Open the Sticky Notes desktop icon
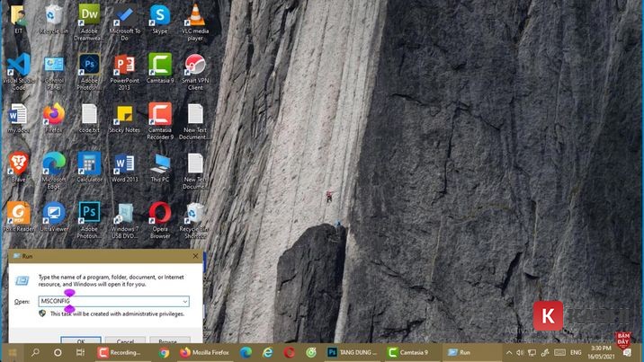Image resolution: width=644 pixels, height=362 pixels. 124,118
